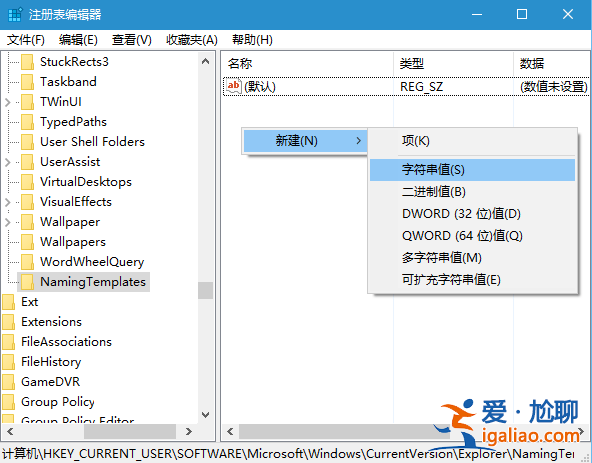Click the Registry Editor app icon in title bar

pos(15,15)
